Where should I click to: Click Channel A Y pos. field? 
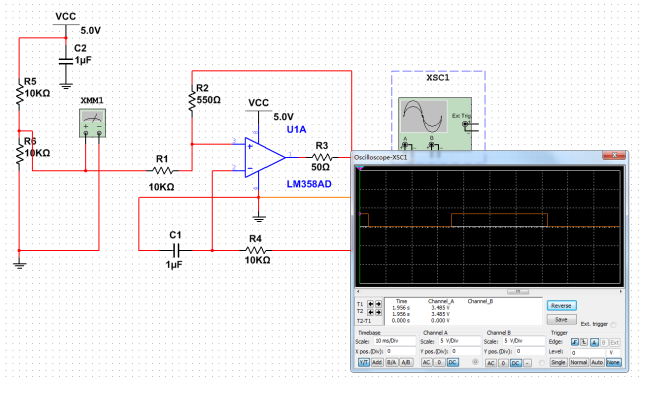click(x=466, y=351)
